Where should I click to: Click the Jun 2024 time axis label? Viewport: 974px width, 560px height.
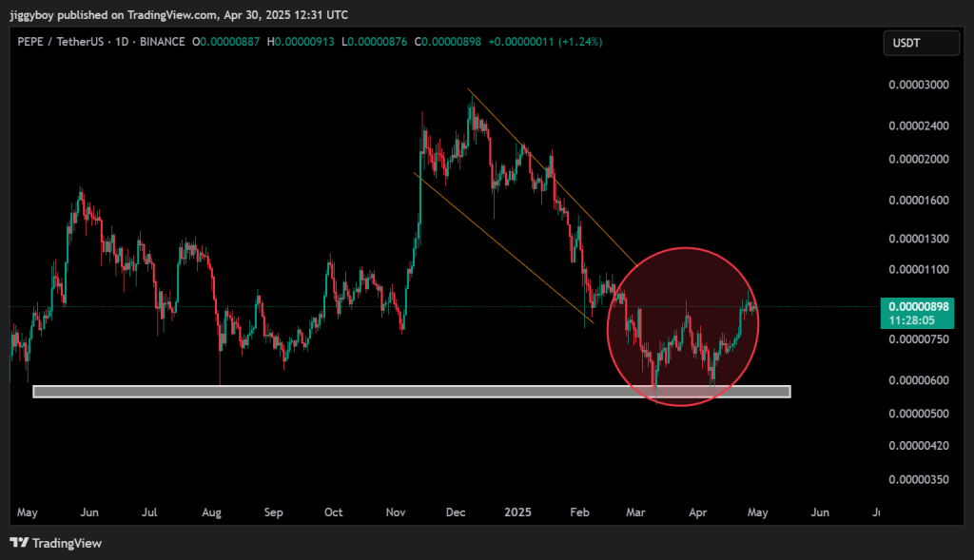(89, 512)
